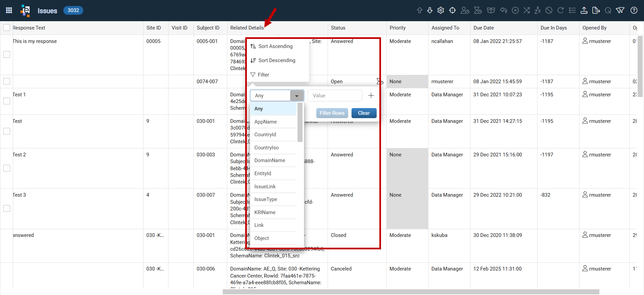Image resolution: width=644 pixels, height=295 pixels.
Task: Click the Clear button
Action: (x=364, y=113)
